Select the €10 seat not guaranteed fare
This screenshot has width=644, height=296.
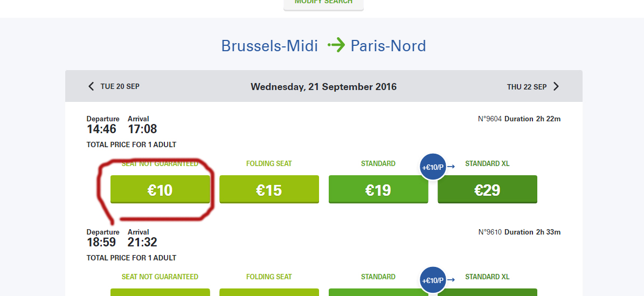click(x=160, y=190)
